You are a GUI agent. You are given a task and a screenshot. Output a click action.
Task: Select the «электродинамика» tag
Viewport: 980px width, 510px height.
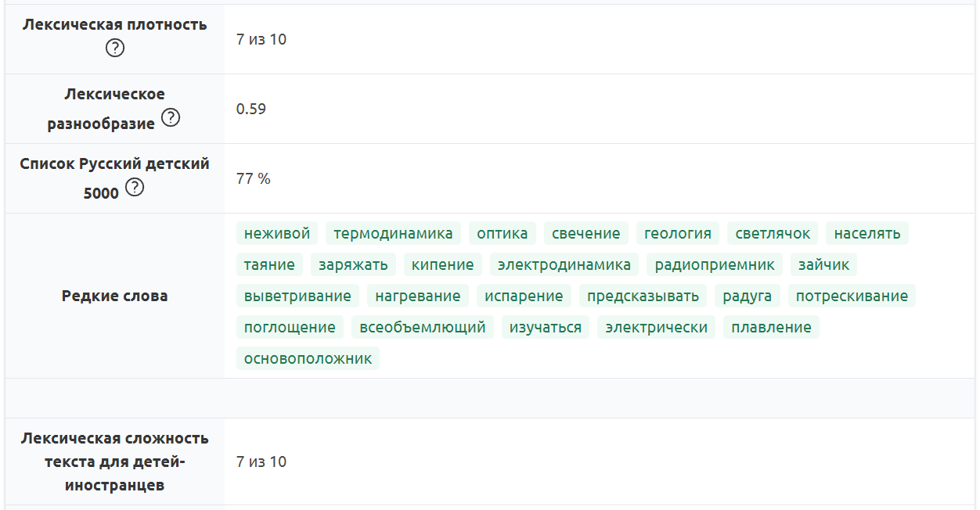point(564,264)
